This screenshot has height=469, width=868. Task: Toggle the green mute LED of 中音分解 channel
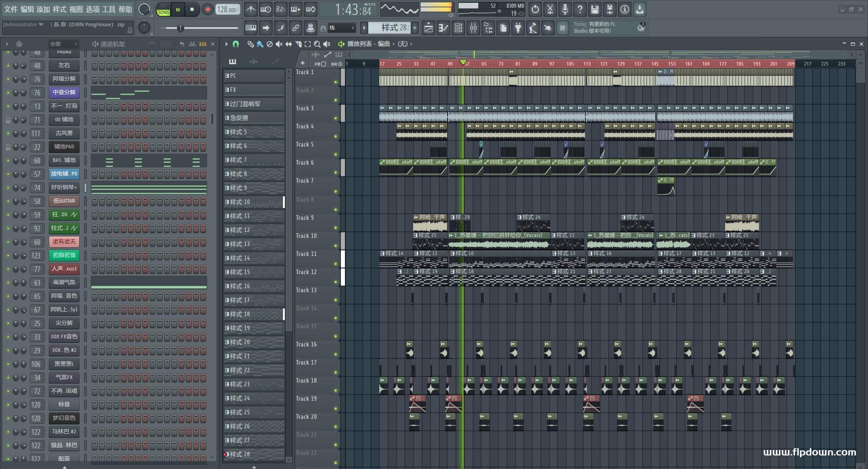pos(8,92)
